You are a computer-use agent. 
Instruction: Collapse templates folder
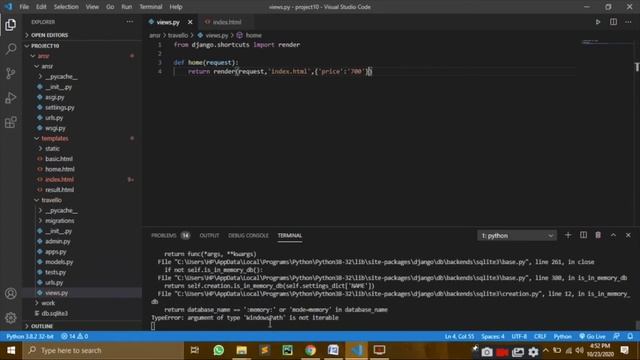(55, 138)
